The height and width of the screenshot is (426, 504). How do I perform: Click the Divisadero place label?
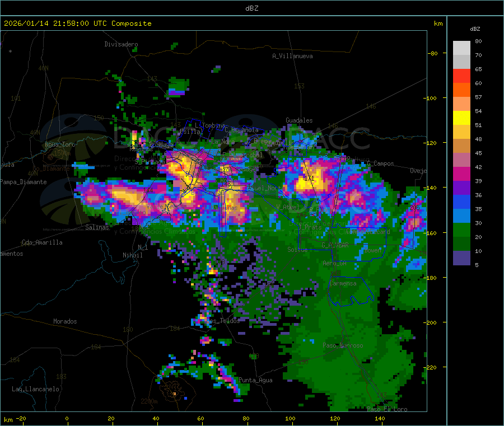coord(121,44)
